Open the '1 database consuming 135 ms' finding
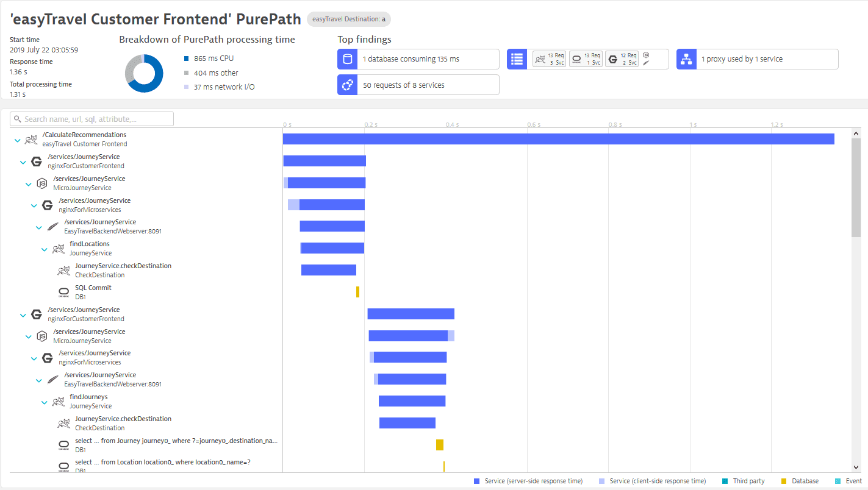868x490 pixels. click(418, 59)
